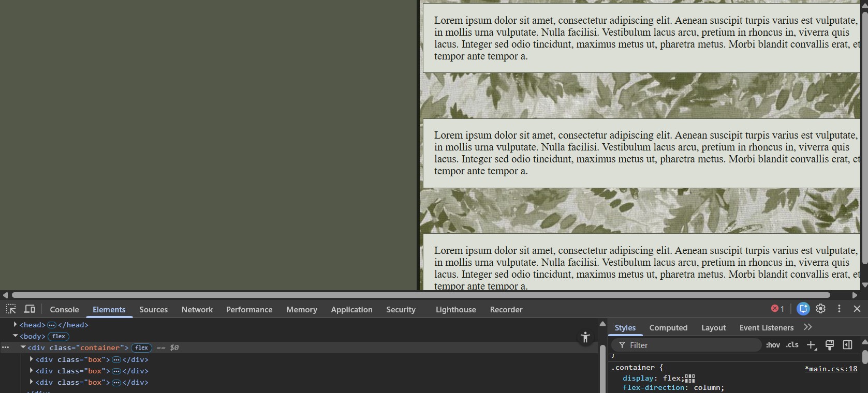Click the display property name
The image size is (868, 393).
[639, 379]
